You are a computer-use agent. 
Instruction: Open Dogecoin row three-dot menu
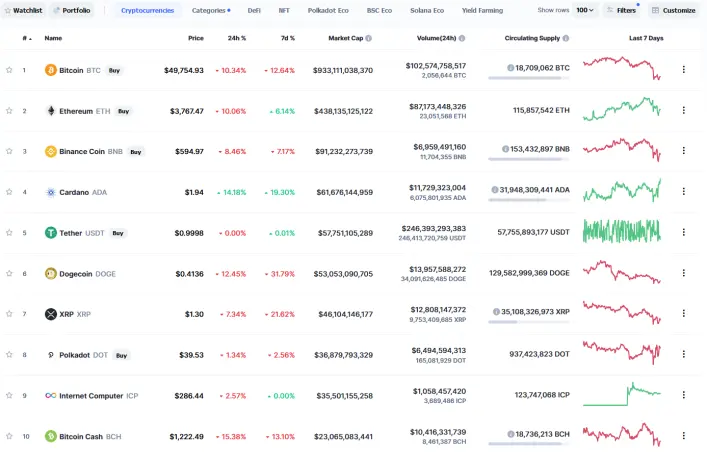(x=684, y=273)
